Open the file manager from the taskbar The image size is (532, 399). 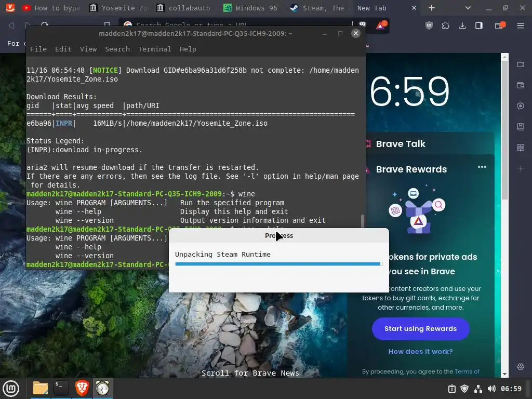[x=41, y=388]
